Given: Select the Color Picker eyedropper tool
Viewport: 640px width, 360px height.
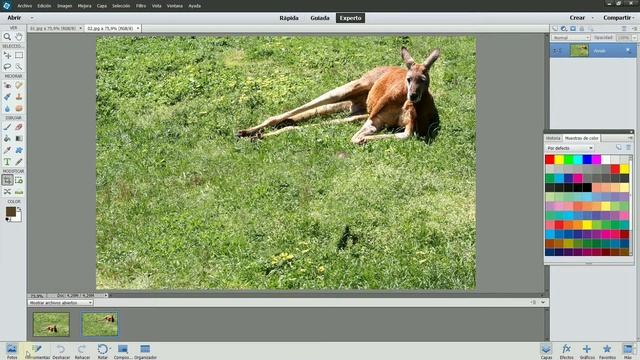Looking at the screenshot, I should [x=7, y=150].
